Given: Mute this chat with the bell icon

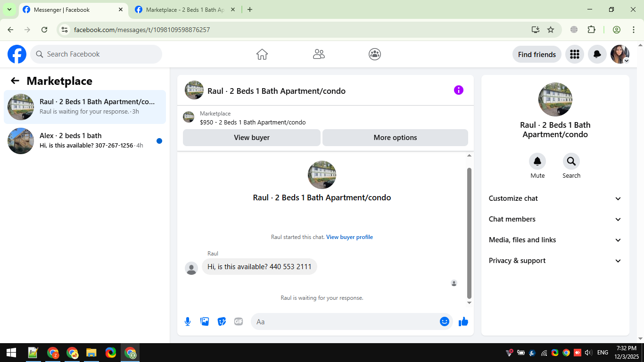Looking at the screenshot, I should tap(537, 162).
